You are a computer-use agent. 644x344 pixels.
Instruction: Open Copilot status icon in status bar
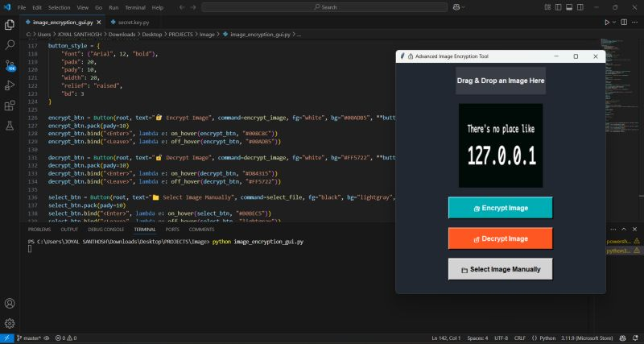point(622,338)
